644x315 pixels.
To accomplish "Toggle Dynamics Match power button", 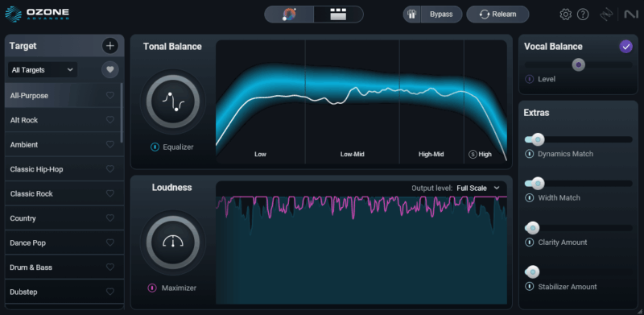I will pyautogui.click(x=530, y=154).
